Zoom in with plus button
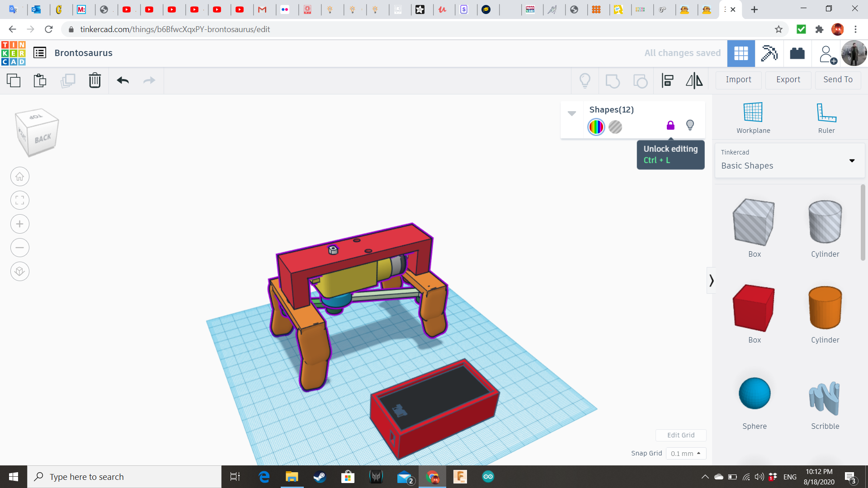Screen dimensions: 868x488 [x=20, y=224]
